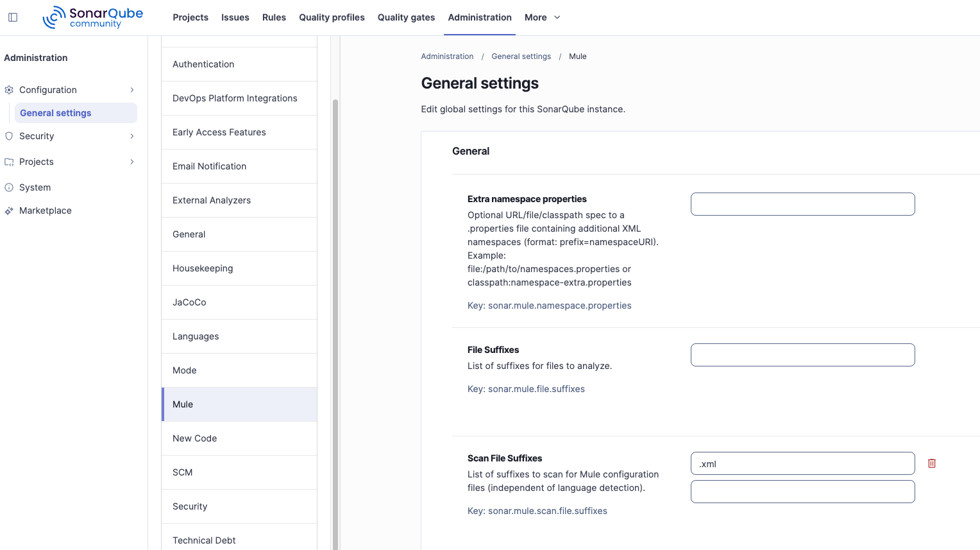Viewport: 980px width, 550px height.
Task: Open Languages settings category
Action: [x=239, y=336]
